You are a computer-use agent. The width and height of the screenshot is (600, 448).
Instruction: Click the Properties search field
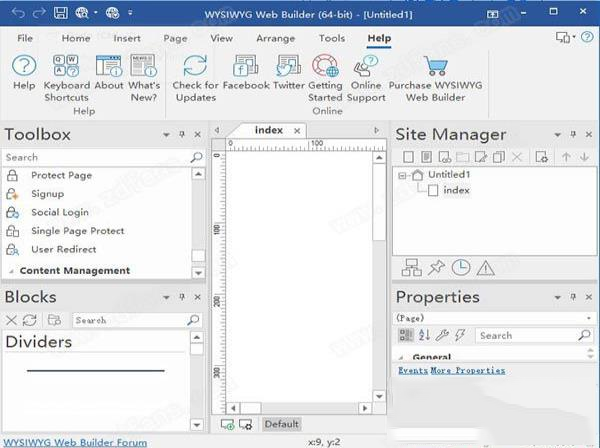coord(534,335)
